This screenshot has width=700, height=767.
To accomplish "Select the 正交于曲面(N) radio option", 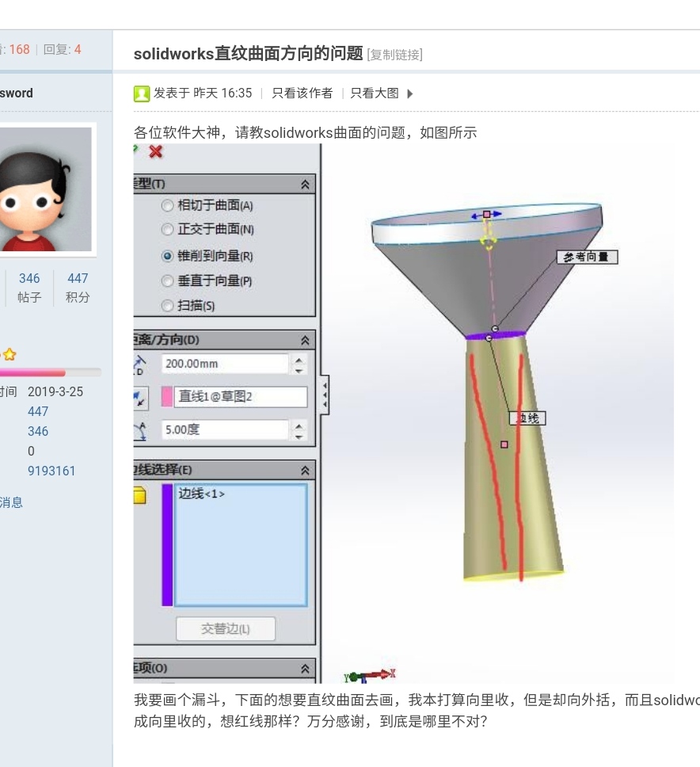I will click(167, 229).
